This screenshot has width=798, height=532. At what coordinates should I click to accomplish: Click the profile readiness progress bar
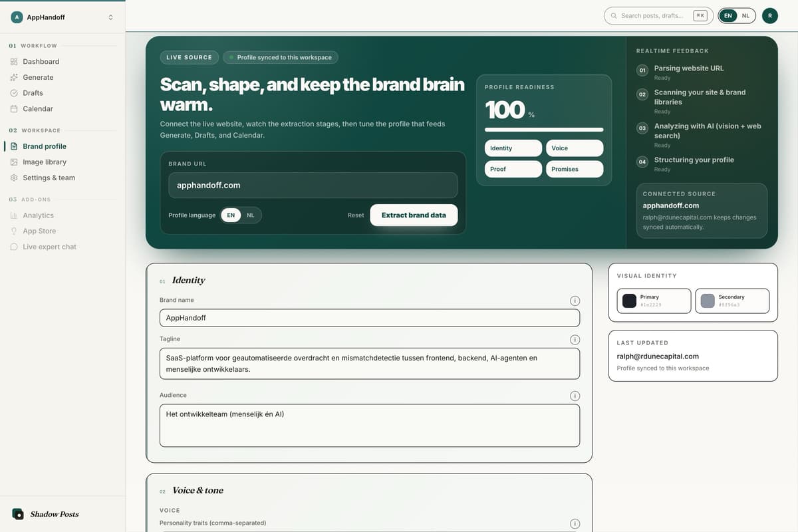tap(544, 130)
